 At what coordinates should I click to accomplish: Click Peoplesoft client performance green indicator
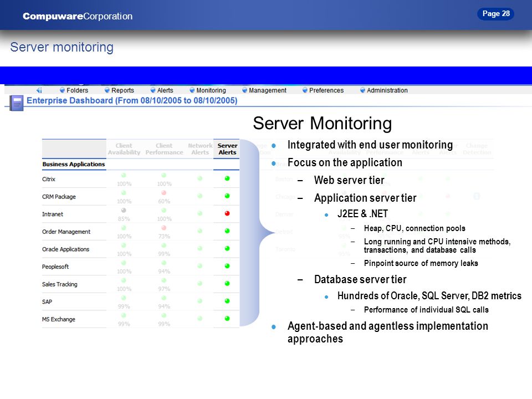point(164,263)
